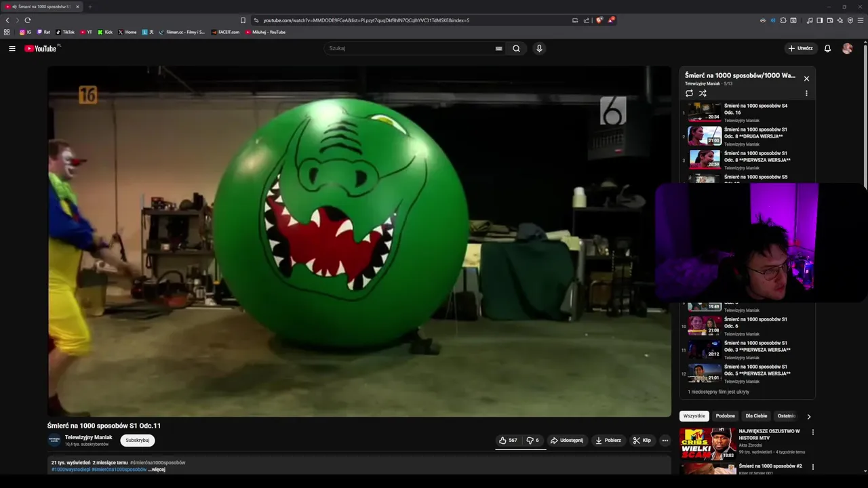Open the Brave VPN shield icon

tap(850, 20)
